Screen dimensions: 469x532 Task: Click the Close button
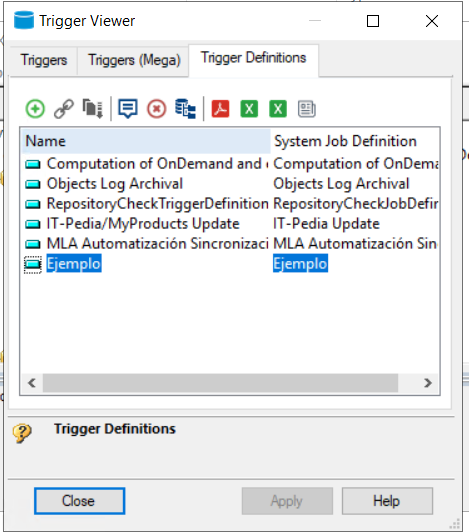click(x=79, y=501)
